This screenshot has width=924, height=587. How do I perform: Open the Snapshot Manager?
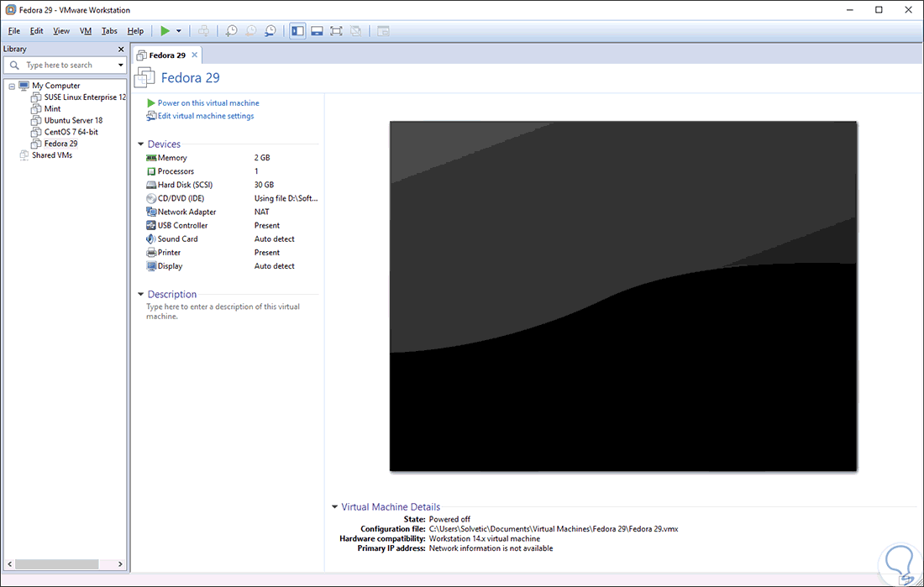coord(270,30)
